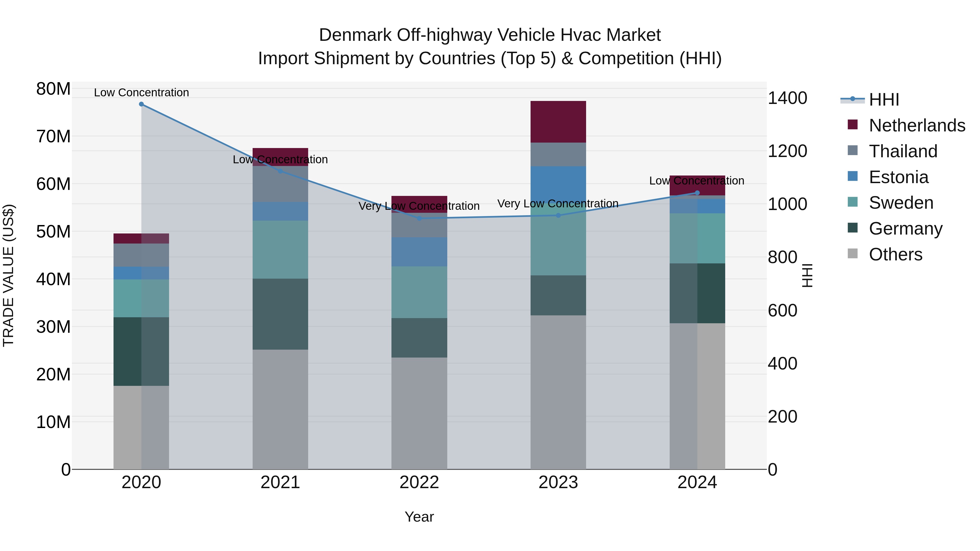Viewport: 980px width, 551px height.
Task: Click the subtitle 'Import Shipment by Countries (Top 5)'
Action: (x=408, y=59)
